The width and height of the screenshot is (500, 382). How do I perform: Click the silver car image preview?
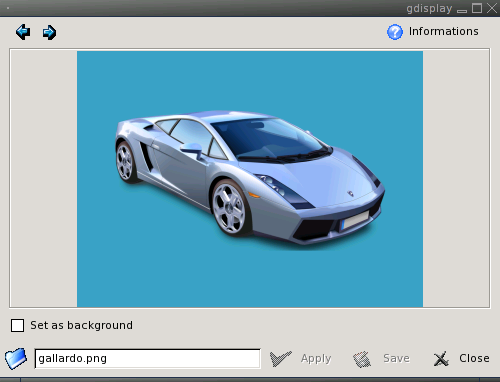tap(250, 179)
